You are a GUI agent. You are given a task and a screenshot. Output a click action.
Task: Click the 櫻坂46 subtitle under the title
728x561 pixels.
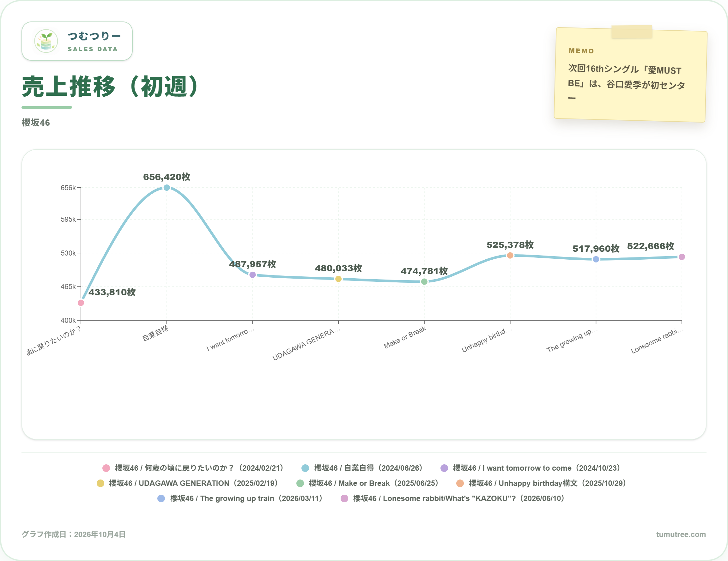[x=36, y=123]
